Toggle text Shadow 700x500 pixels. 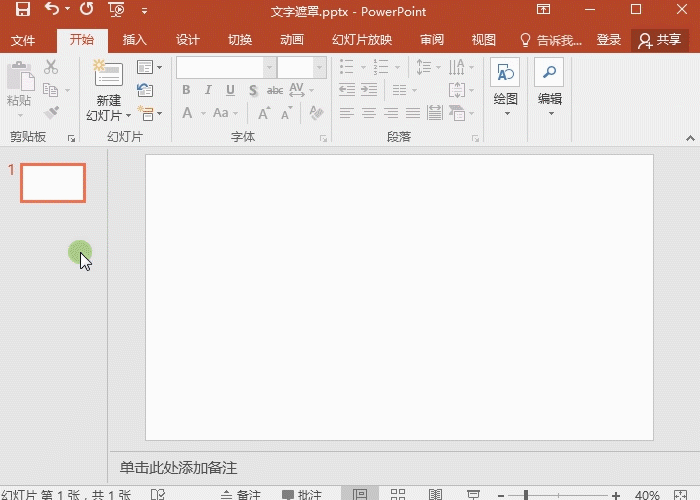253,91
